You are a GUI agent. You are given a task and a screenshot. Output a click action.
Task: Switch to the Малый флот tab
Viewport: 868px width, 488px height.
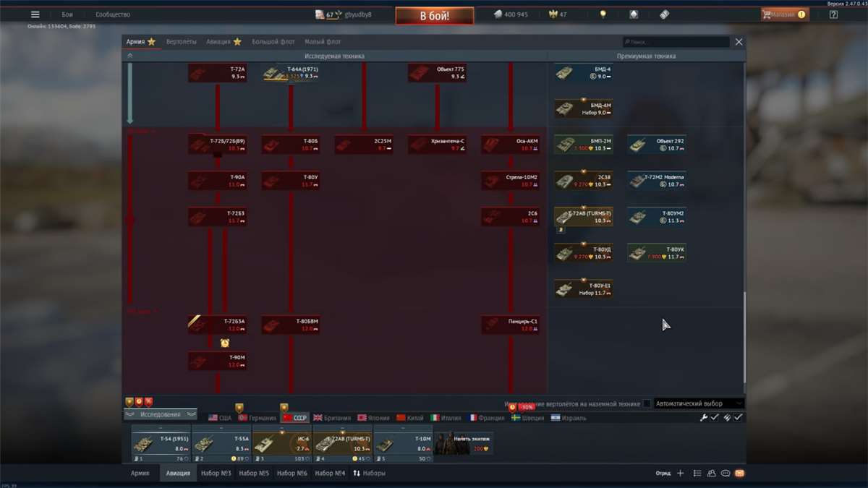pyautogui.click(x=323, y=42)
